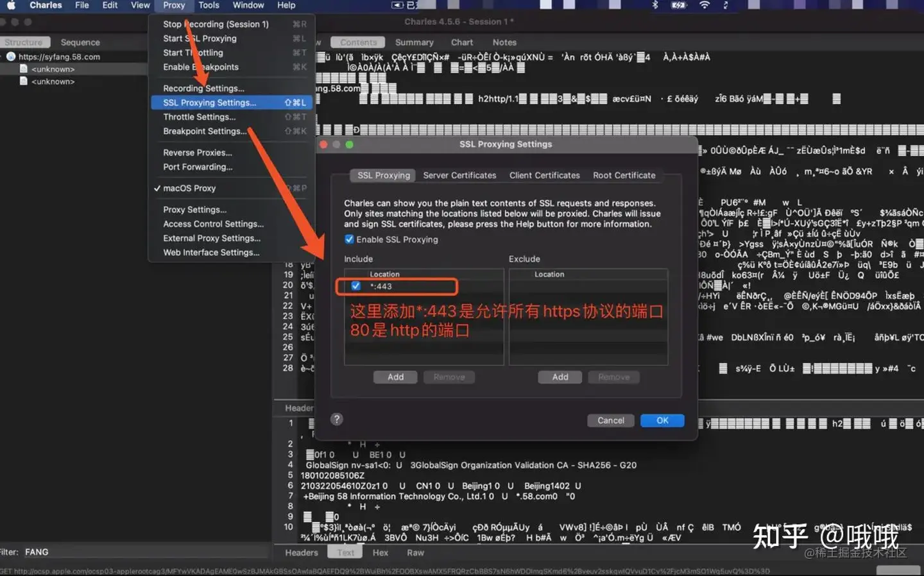Viewport: 924px width, 576px height.
Task: Click the status bar GET ocsp.apple.com text
Action: point(385,571)
